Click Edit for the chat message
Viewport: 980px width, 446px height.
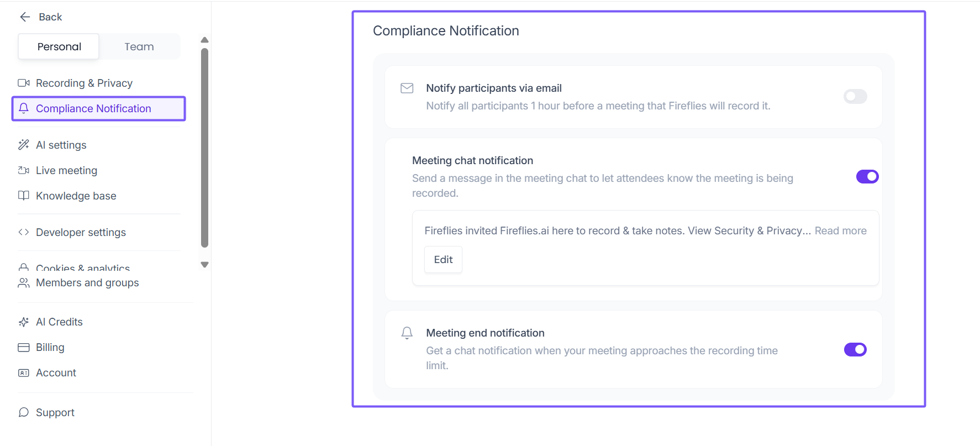point(443,260)
